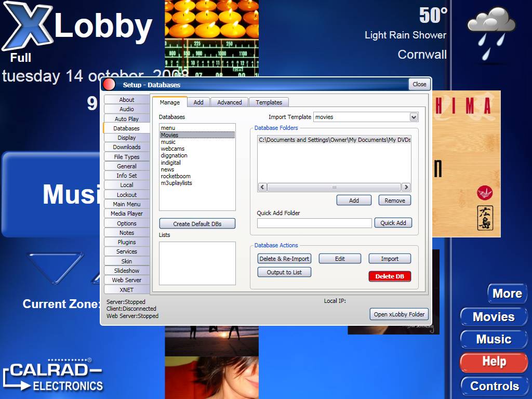The image size is (532, 399).
Task: Open the Services section
Action: pos(127,251)
